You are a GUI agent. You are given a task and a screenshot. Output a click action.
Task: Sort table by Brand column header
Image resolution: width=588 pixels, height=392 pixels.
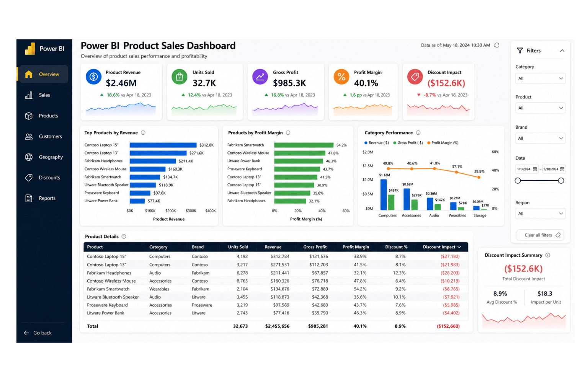coord(198,247)
